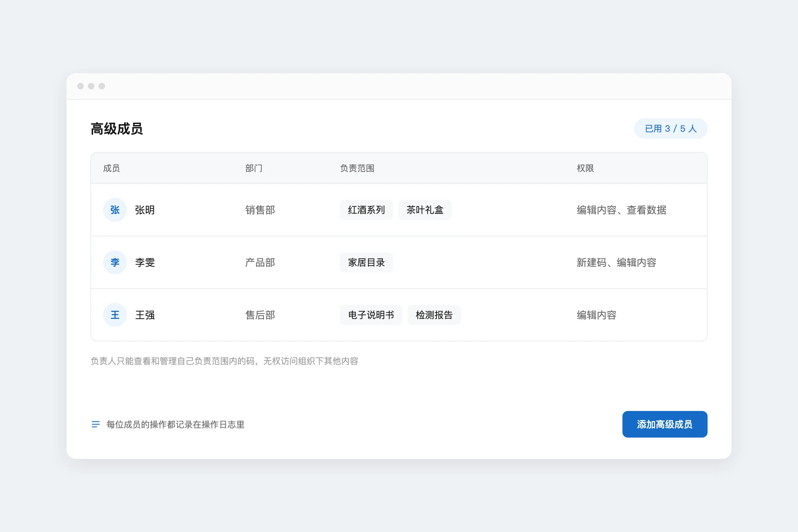798x532 pixels.
Task: Open the operation log list icon
Action: coord(96,425)
